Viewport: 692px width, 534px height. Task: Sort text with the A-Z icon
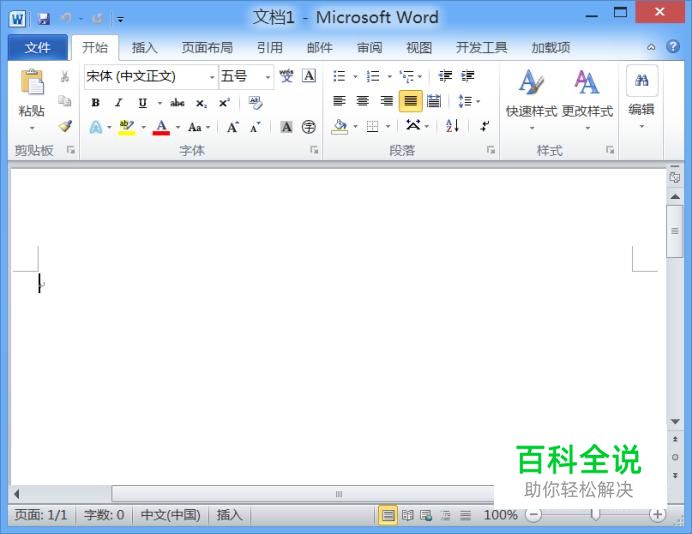452,126
